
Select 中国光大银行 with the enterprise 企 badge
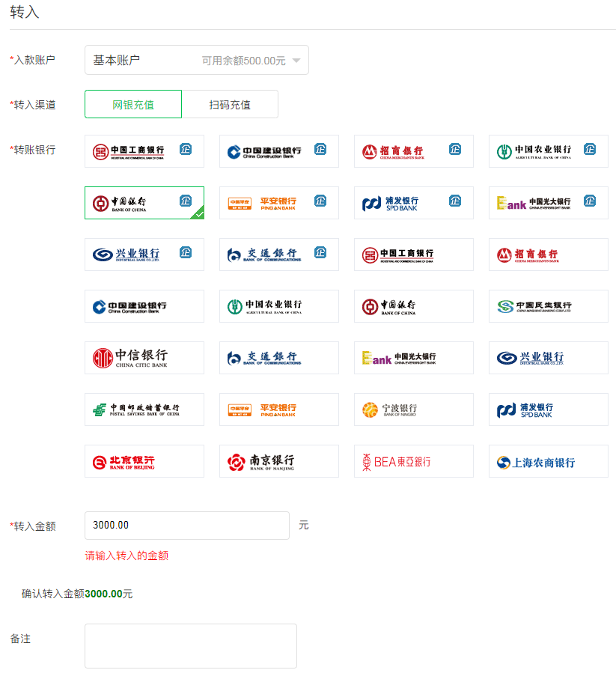point(549,203)
